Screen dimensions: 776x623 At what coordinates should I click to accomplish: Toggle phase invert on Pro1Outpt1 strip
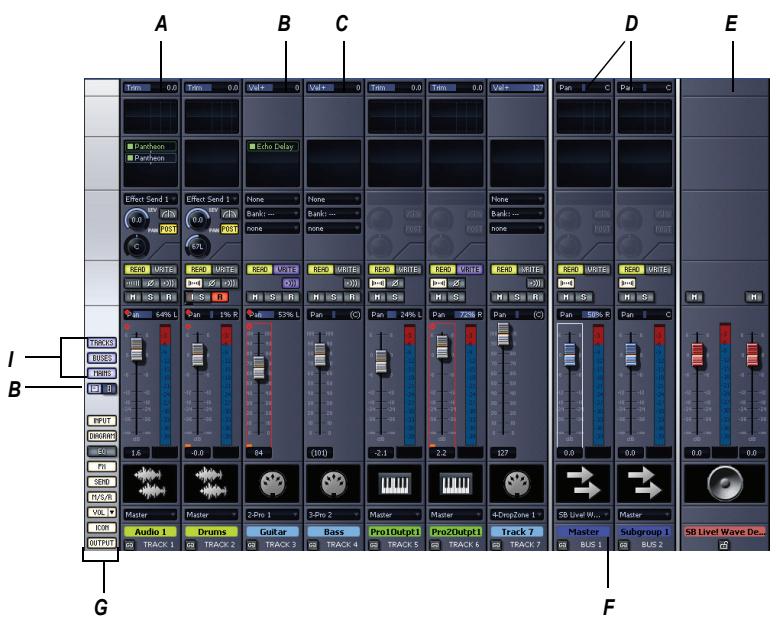pyautogui.click(x=394, y=283)
